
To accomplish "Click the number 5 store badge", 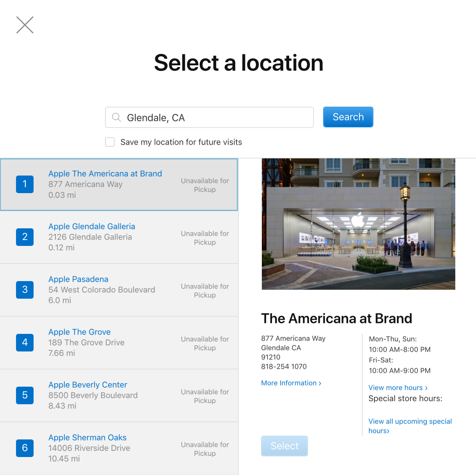I will [x=25, y=395].
